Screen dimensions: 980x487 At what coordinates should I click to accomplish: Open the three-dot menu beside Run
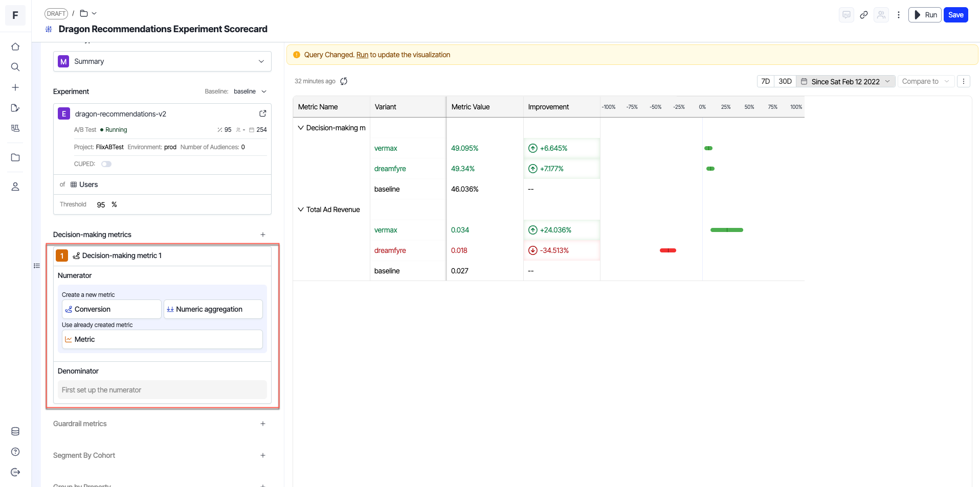point(899,15)
